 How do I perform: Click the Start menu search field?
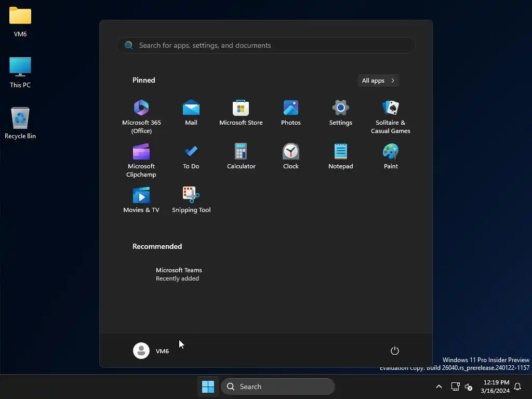266,45
